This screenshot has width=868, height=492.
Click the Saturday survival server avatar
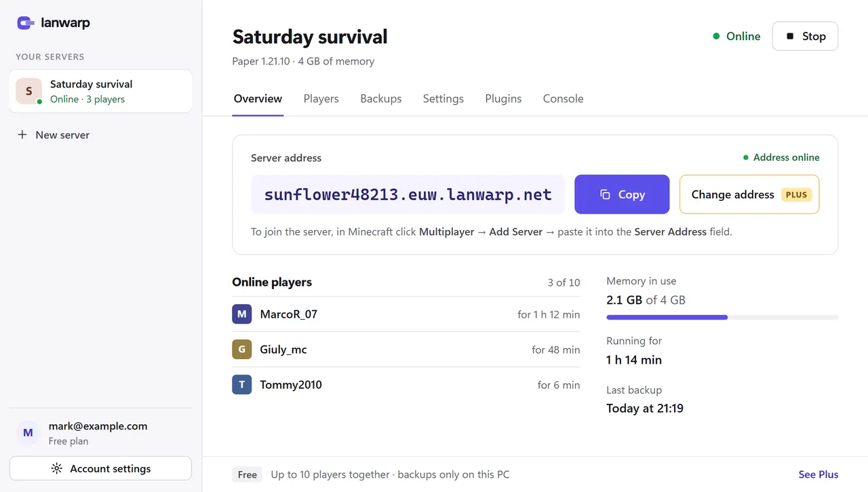pos(29,91)
